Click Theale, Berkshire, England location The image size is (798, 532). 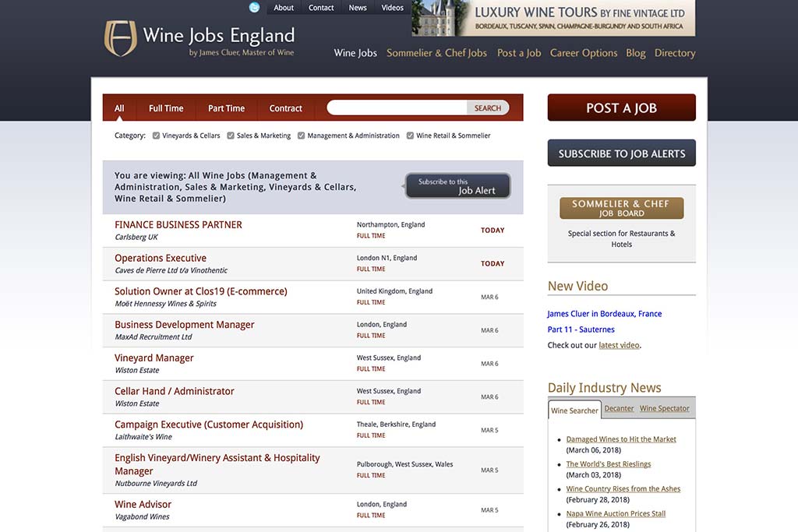(x=396, y=425)
